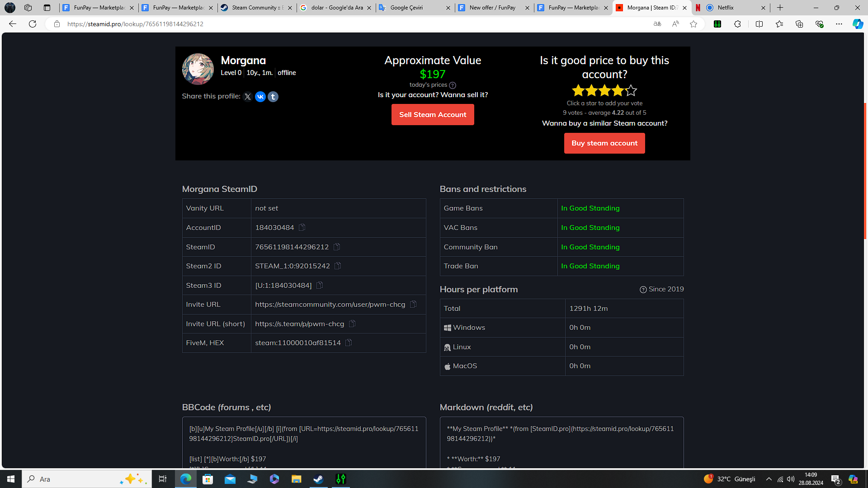Vote by clicking the fifth empty star
This screenshot has height=488, width=868.
[631, 91]
